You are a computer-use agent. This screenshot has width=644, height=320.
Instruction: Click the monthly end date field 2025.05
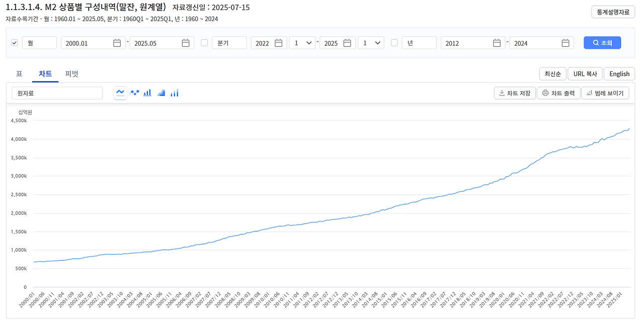162,43
